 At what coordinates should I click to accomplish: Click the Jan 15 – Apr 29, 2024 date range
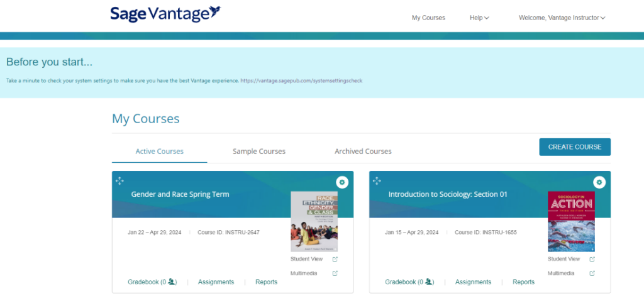pyautogui.click(x=411, y=233)
